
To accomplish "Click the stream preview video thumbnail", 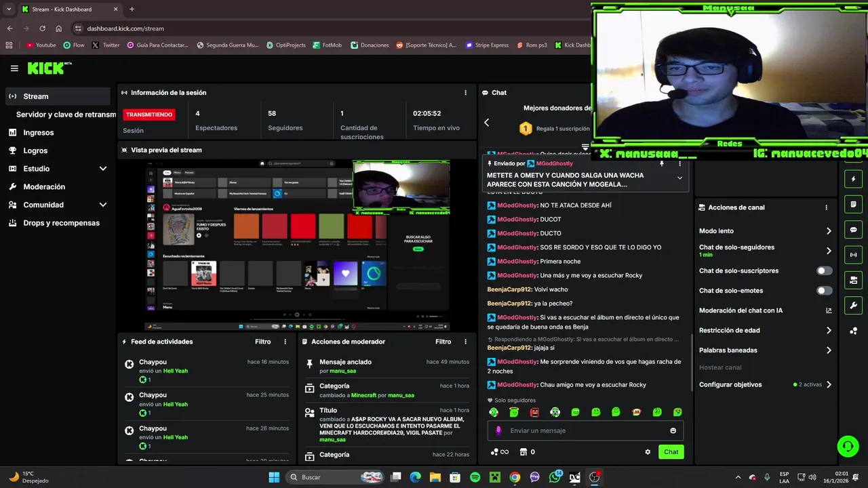I will pyautogui.click(x=297, y=245).
